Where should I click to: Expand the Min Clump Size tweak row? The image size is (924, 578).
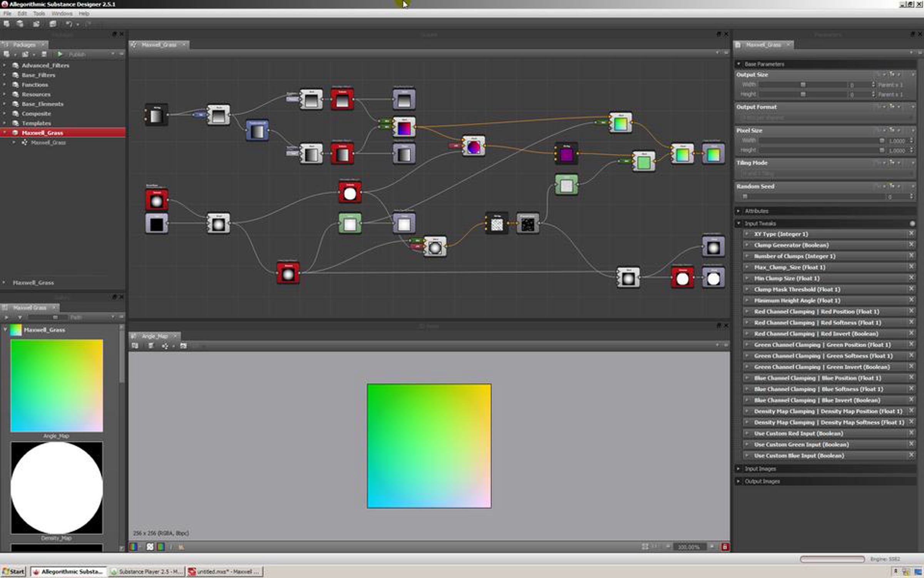pos(747,278)
